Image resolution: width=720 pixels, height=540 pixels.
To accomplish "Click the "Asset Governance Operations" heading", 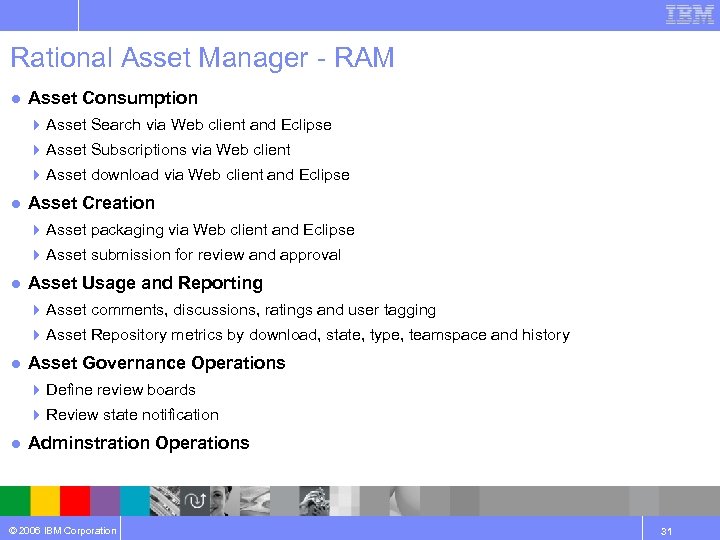I will tap(157, 363).
